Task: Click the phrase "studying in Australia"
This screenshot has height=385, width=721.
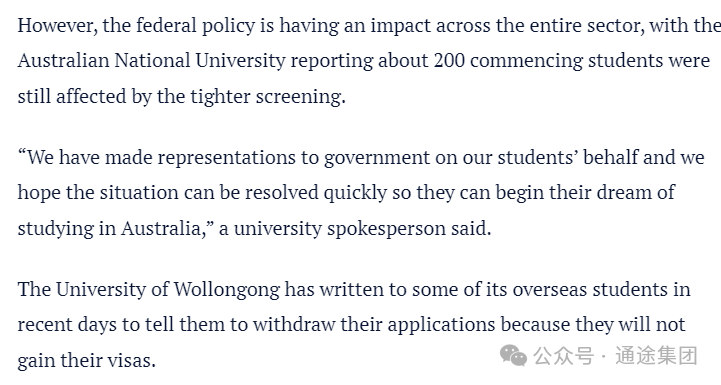Action: 110,229
